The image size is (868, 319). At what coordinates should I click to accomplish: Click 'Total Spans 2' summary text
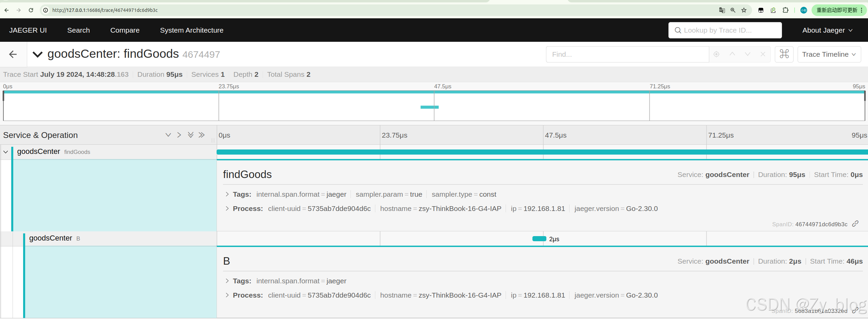(x=289, y=74)
